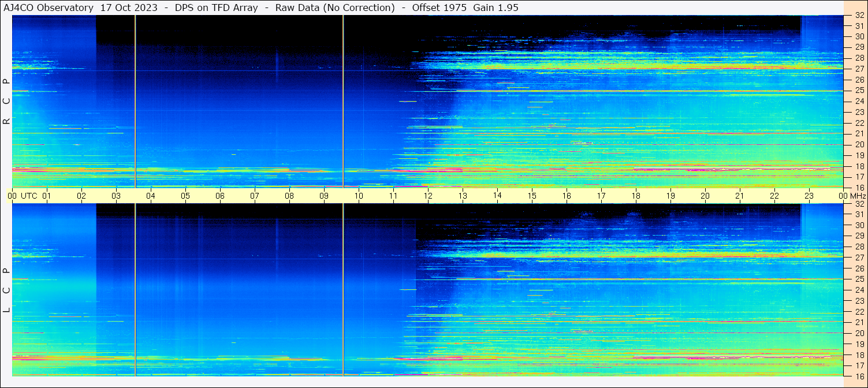Pick the 18 hour tick label
868x388 pixels.
pos(636,196)
